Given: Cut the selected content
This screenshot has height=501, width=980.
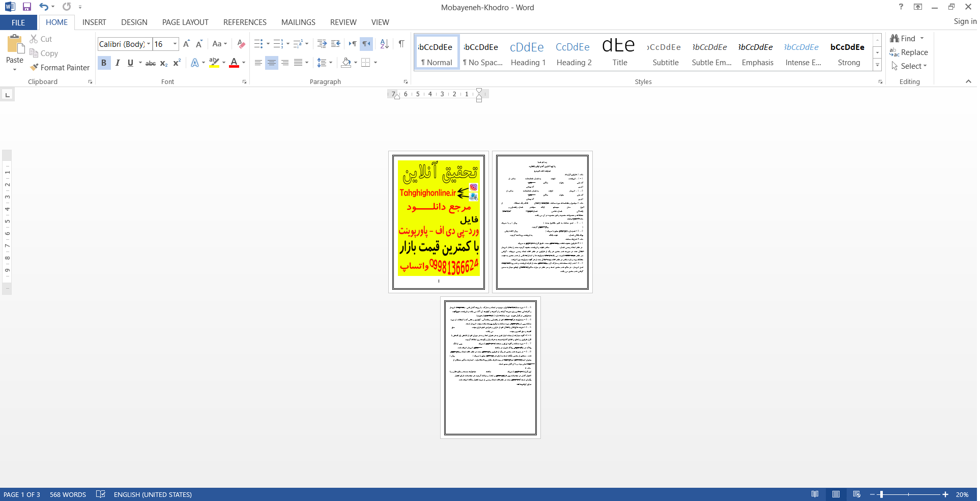Looking at the screenshot, I should pyautogui.click(x=41, y=39).
